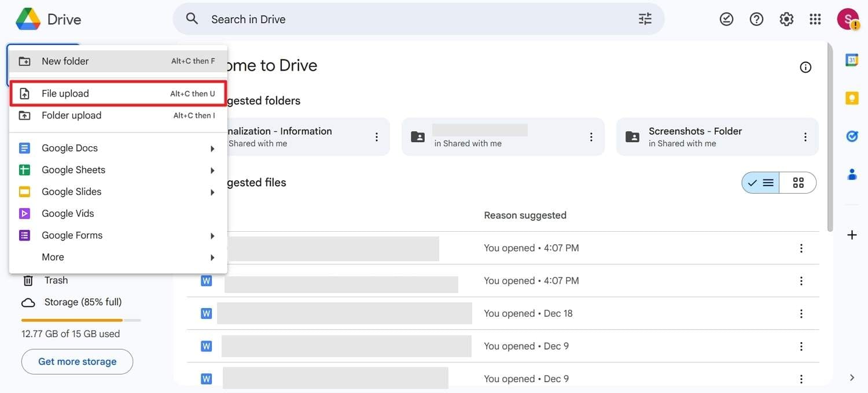This screenshot has width=868, height=393.
Task: Click the storage usage bar
Action: (x=81, y=320)
